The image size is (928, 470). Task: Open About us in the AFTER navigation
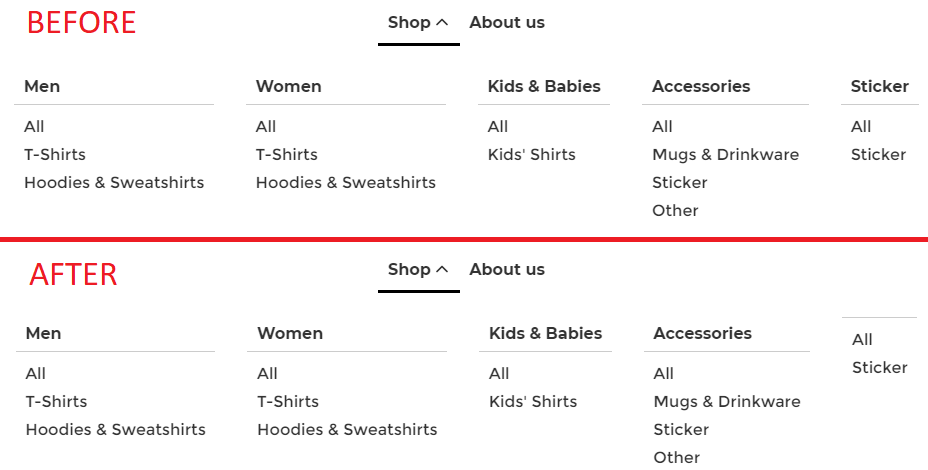pos(507,270)
